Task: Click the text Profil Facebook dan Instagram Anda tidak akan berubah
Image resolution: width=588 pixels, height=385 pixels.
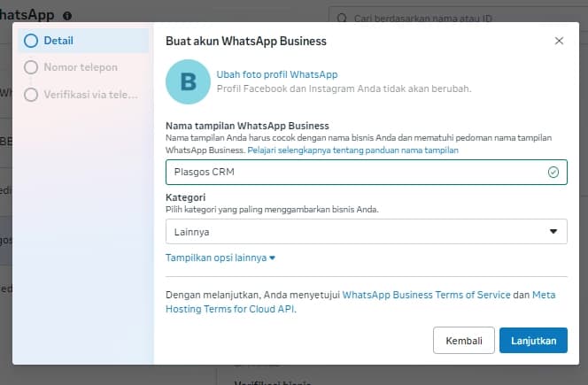Action: (344, 89)
